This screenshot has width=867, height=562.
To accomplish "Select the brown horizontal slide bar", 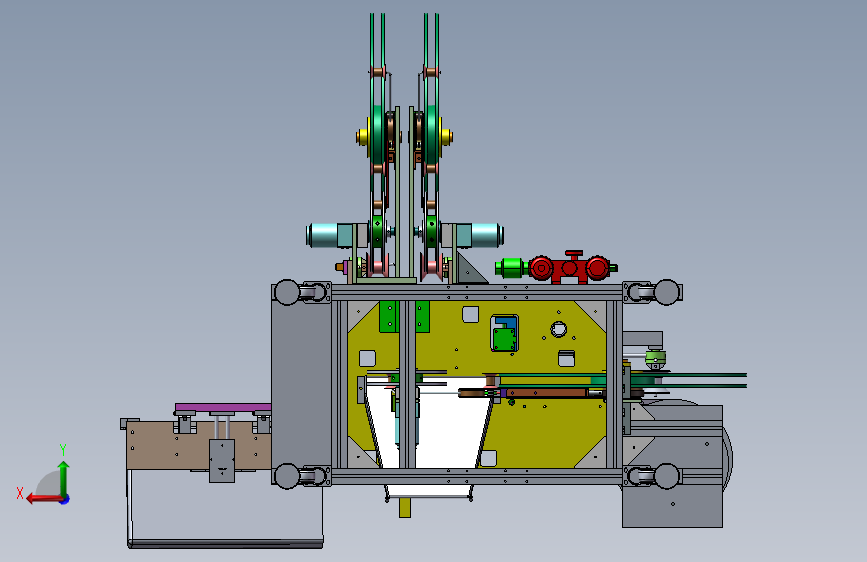I will [545, 393].
